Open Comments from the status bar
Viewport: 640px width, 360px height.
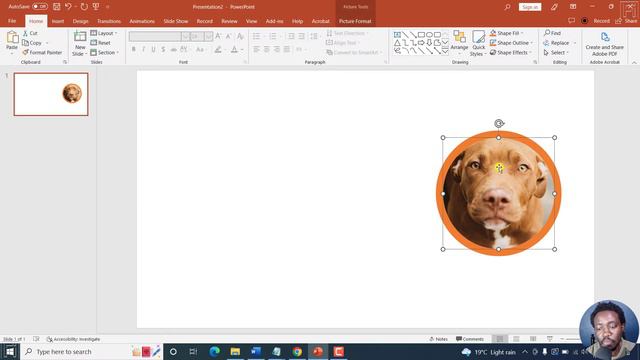470,339
